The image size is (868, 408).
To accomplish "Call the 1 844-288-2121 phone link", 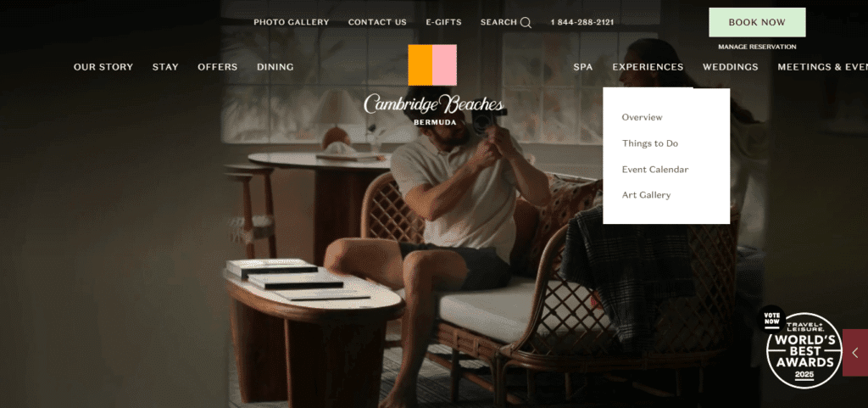I will (x=581, y=23).
